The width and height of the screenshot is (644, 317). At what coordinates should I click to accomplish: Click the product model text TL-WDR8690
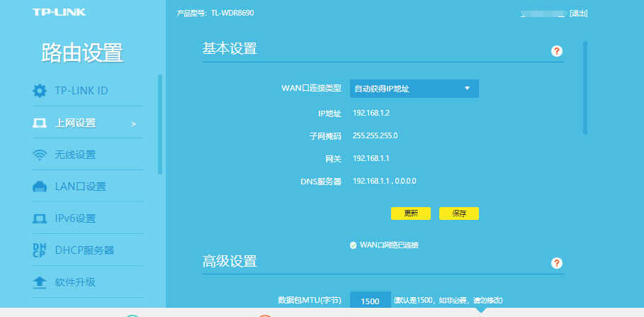(233, 13)
